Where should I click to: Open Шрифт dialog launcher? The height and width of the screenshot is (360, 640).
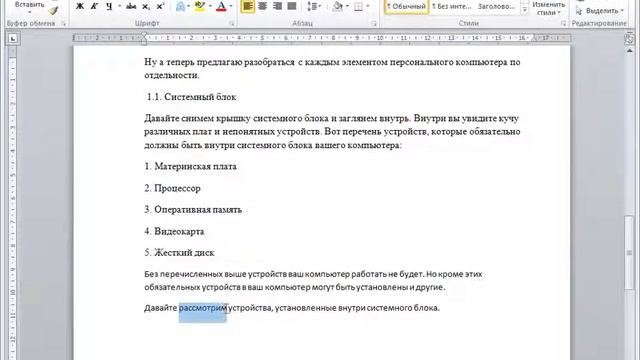click(232, 24)
